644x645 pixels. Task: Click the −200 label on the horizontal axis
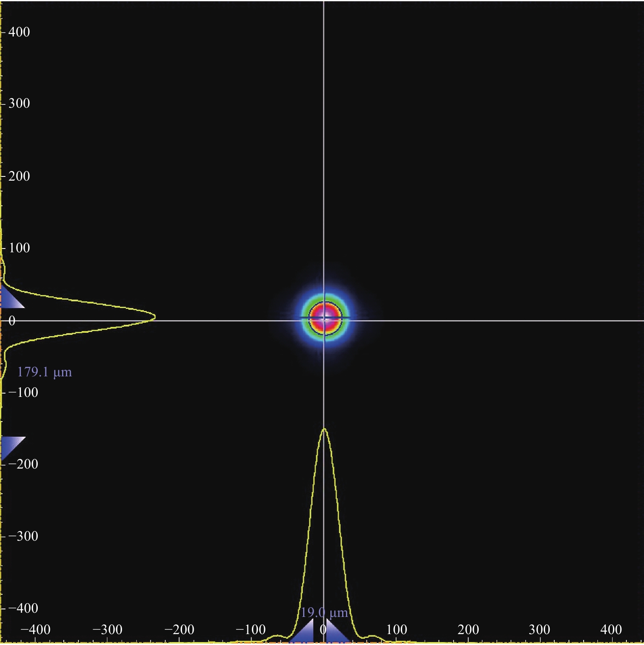coord(179,629)
